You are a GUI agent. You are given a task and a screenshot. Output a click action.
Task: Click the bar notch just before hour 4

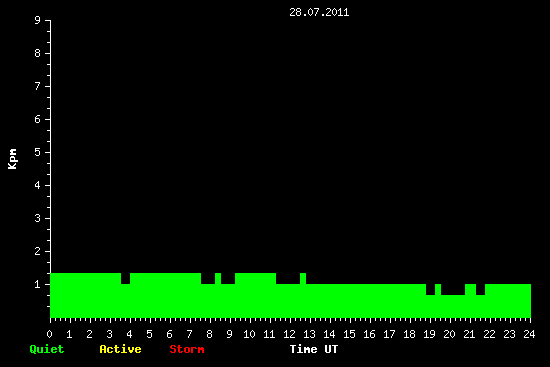point(126,279)
